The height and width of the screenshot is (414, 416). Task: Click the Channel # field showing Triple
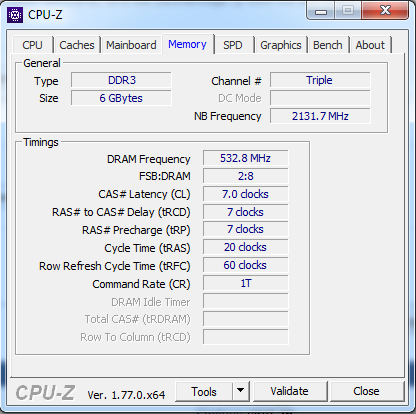tap(320, 80)
